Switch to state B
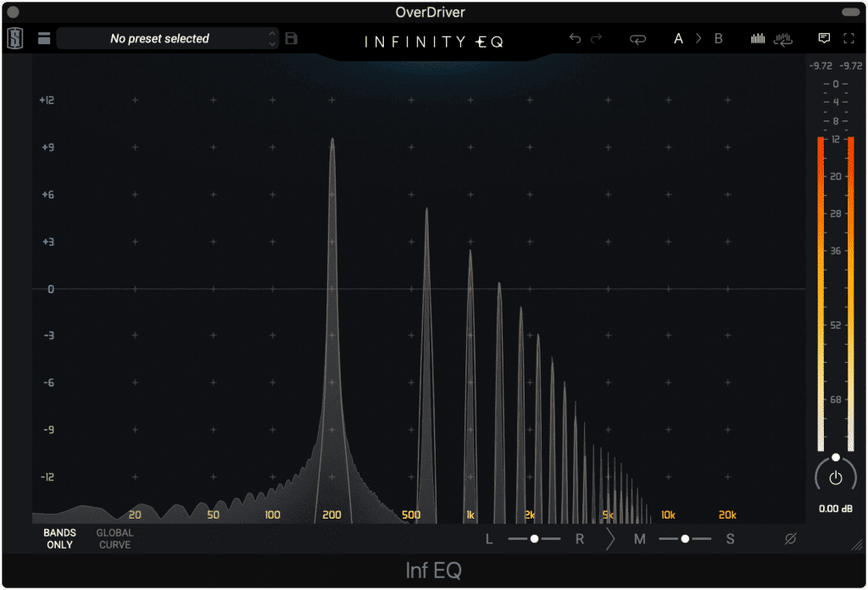Image resolution: width=868 pixels, height=590 pixels. (719, 38)
